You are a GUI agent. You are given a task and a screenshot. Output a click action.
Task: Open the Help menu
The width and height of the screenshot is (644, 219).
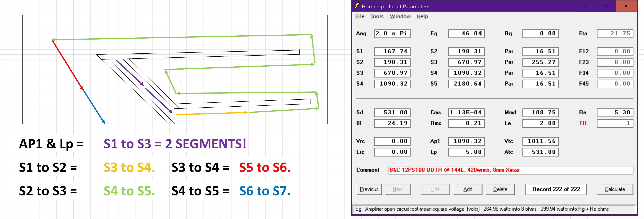[422, 16]
